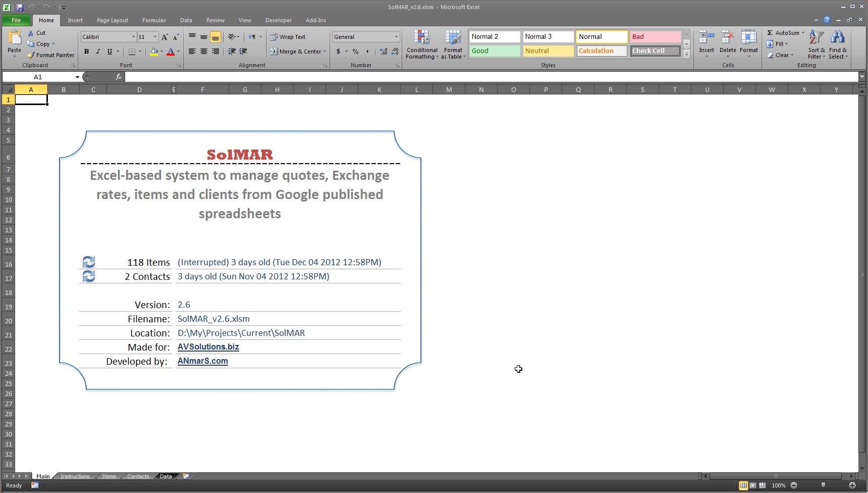Apply the red Font Color

[171, 52]
